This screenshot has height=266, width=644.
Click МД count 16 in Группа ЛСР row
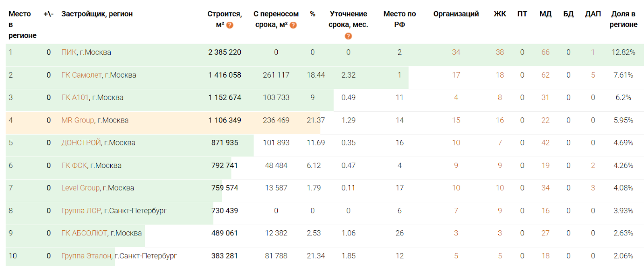(x=545, y=211)
